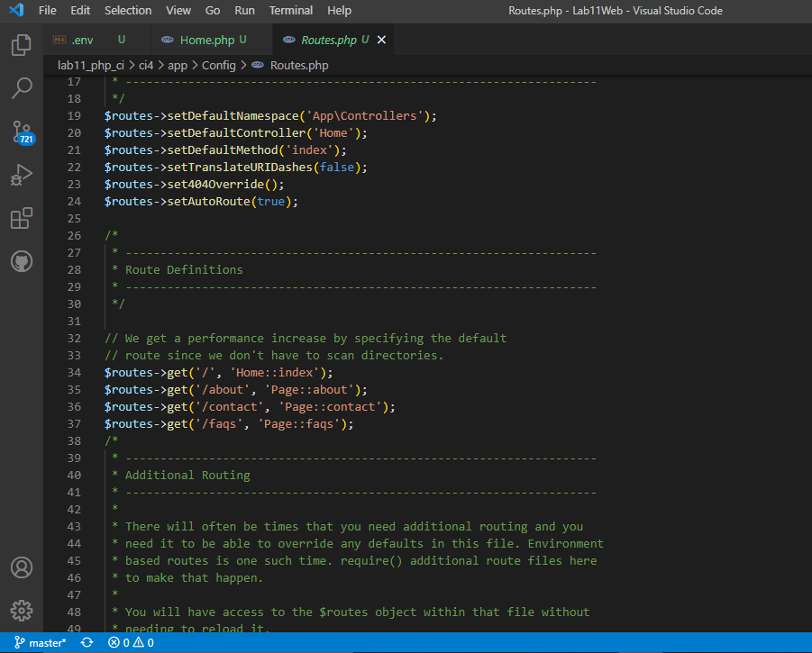The image size is (812, 653).
Task: Click the master* branch indicator
Action: tap(40, 642)
